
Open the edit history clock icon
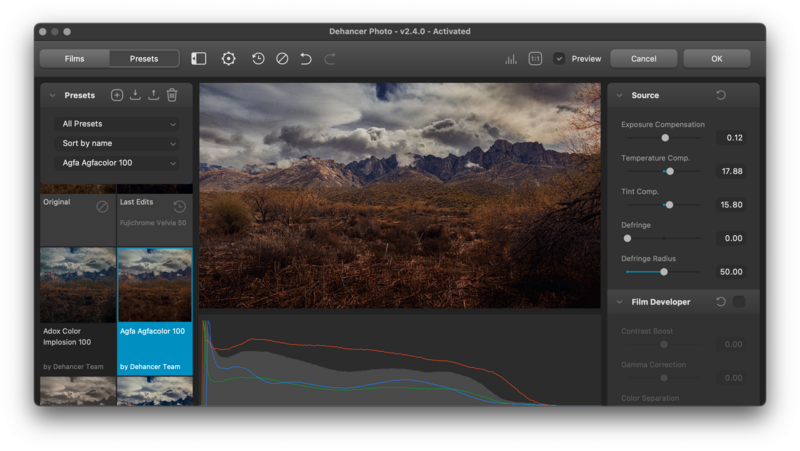(258, 59)
